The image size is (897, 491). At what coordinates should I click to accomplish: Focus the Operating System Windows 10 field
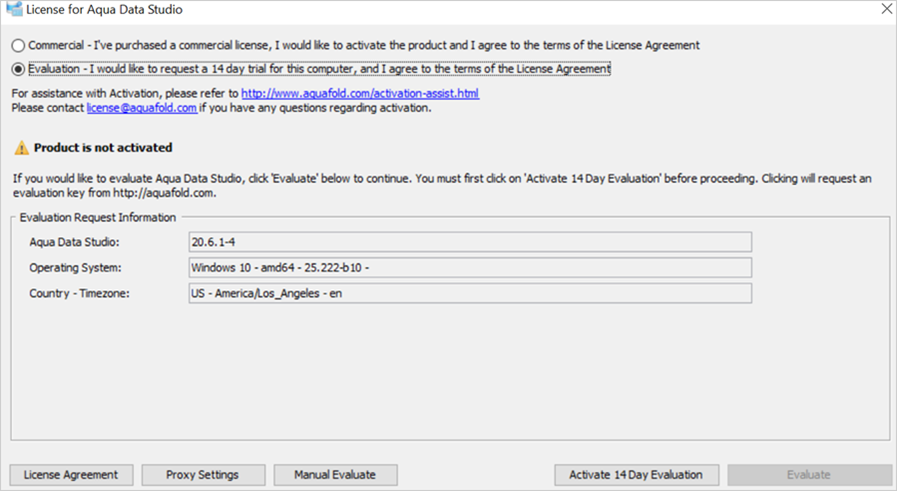[x=469, y=267]
